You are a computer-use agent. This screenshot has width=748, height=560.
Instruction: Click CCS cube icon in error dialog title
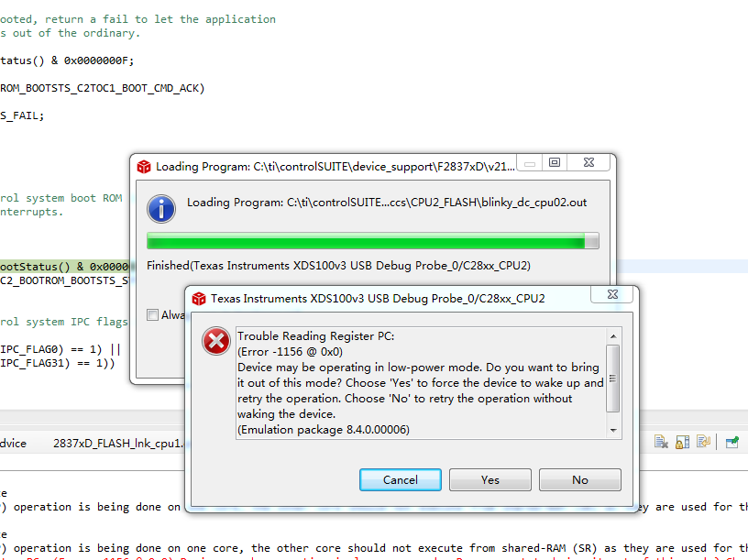tap(198, 299)
